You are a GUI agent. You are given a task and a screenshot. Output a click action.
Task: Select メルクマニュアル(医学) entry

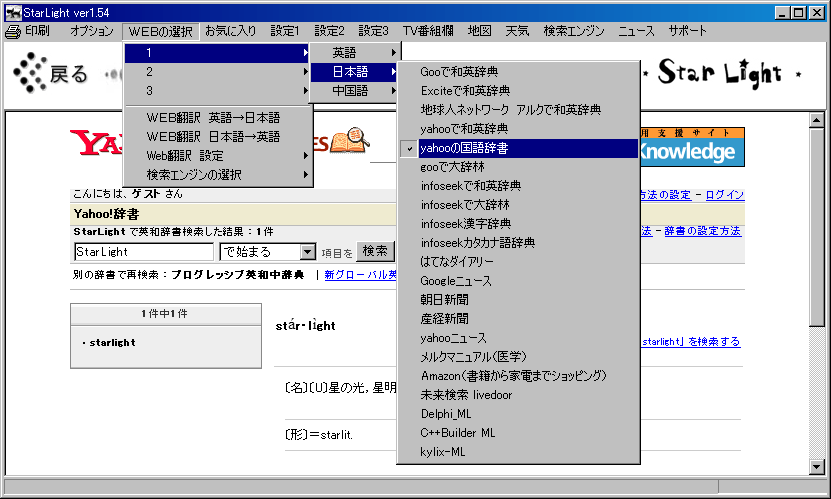pos(518,358)
